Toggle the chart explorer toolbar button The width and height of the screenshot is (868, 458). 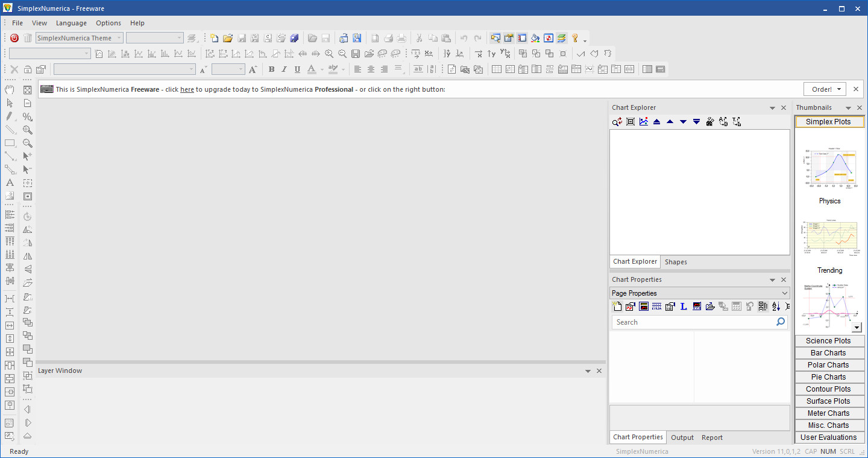coord(495,38)
